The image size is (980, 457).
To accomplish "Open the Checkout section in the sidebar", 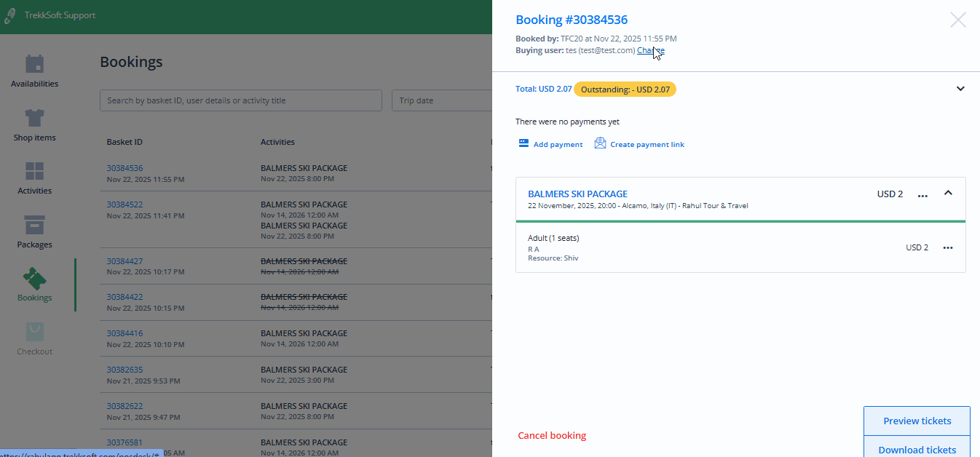I will pos(34,337).
